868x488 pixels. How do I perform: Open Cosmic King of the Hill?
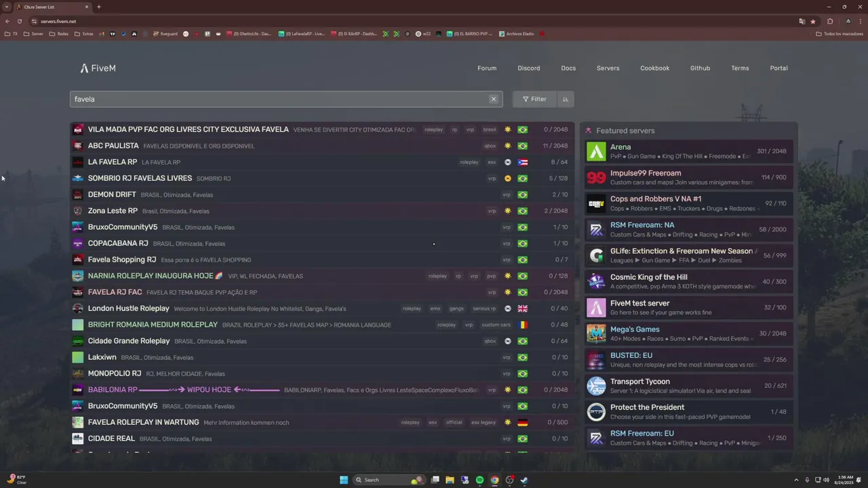point(689,281)
